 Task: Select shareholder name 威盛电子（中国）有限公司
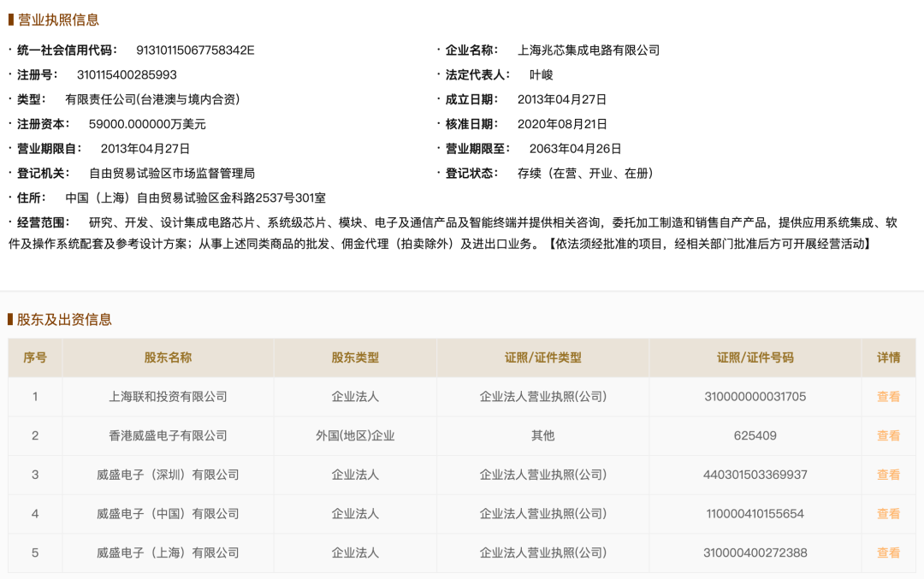[x=168, y=514]
